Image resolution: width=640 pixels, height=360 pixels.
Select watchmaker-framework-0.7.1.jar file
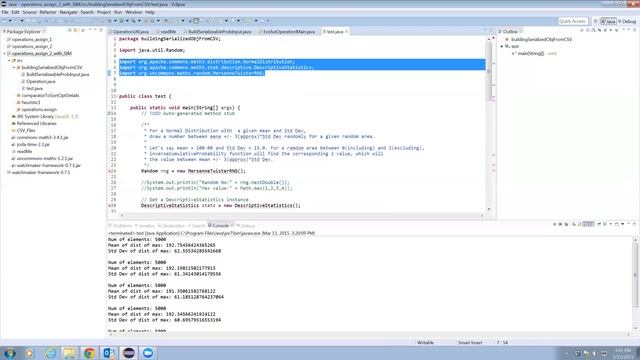49,165
